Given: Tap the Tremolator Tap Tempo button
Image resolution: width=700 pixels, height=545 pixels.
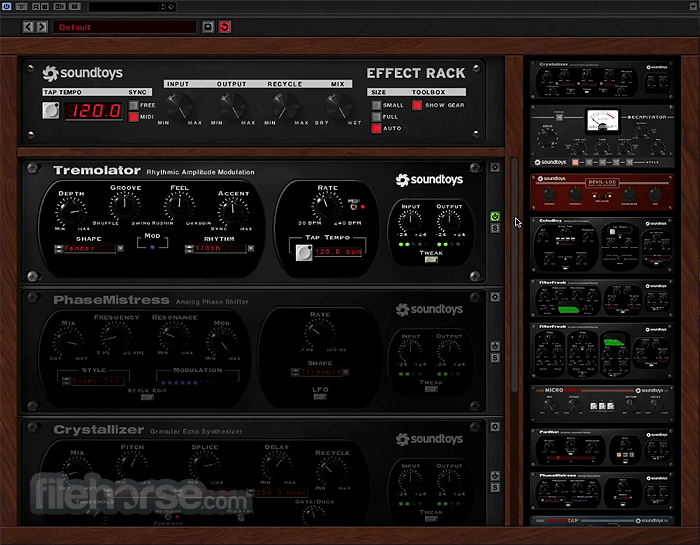Looking at the screenshot, I should [304, 252].
